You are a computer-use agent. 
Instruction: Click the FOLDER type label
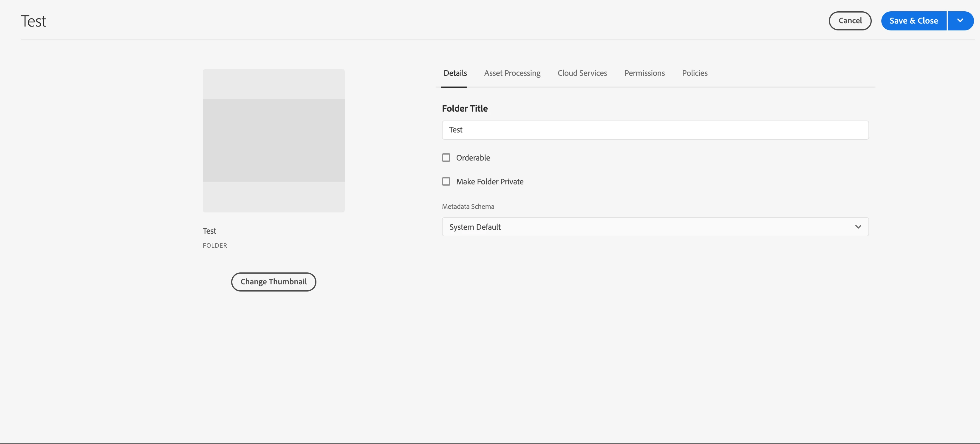tap(214, 246)
